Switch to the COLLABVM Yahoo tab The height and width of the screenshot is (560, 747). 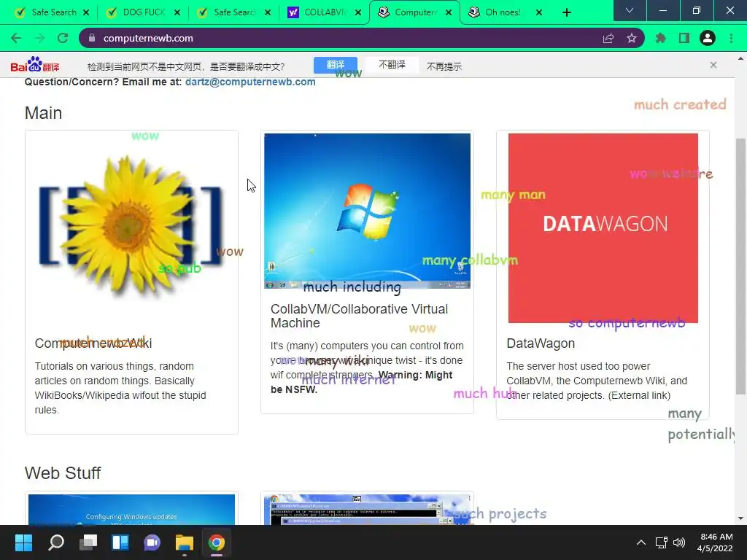325,12
